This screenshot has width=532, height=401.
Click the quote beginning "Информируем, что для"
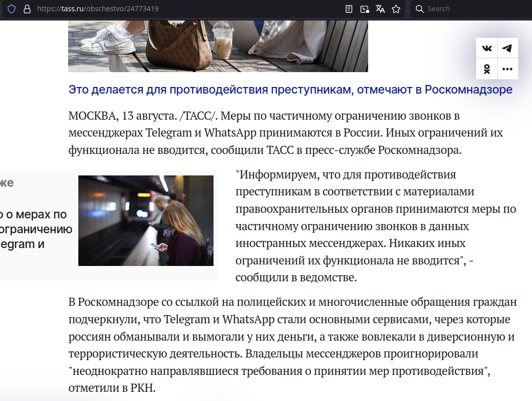[376, 226]
